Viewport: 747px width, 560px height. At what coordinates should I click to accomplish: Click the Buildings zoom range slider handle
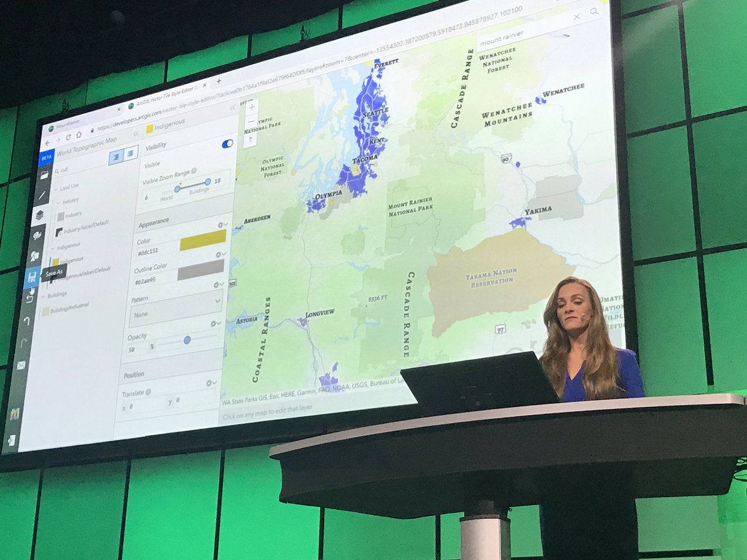207,181
